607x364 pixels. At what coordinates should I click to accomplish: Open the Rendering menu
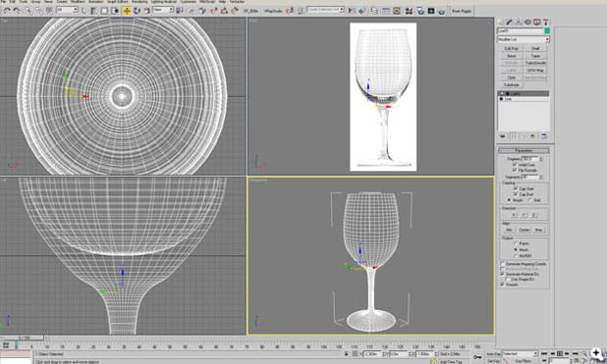(x=139, y=2)
